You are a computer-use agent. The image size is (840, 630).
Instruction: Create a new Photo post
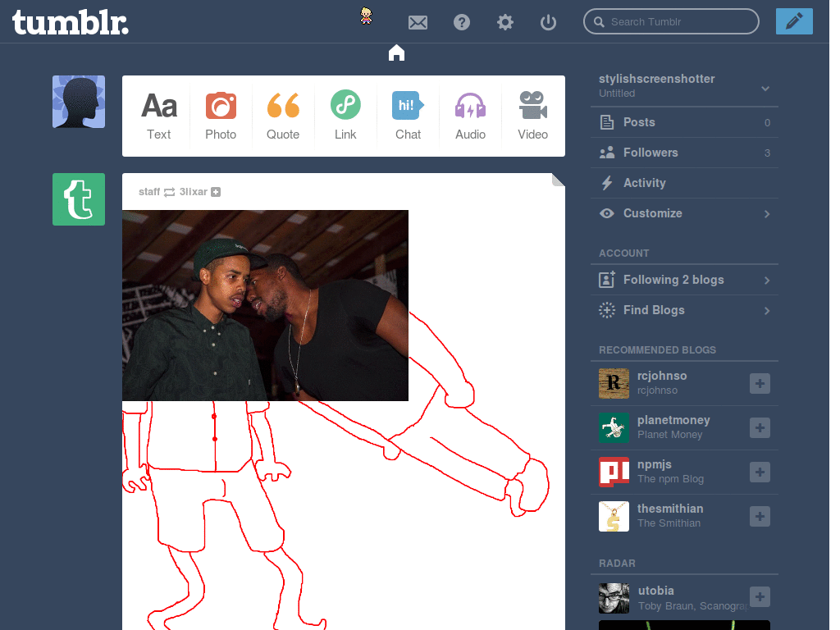(221, 116)
